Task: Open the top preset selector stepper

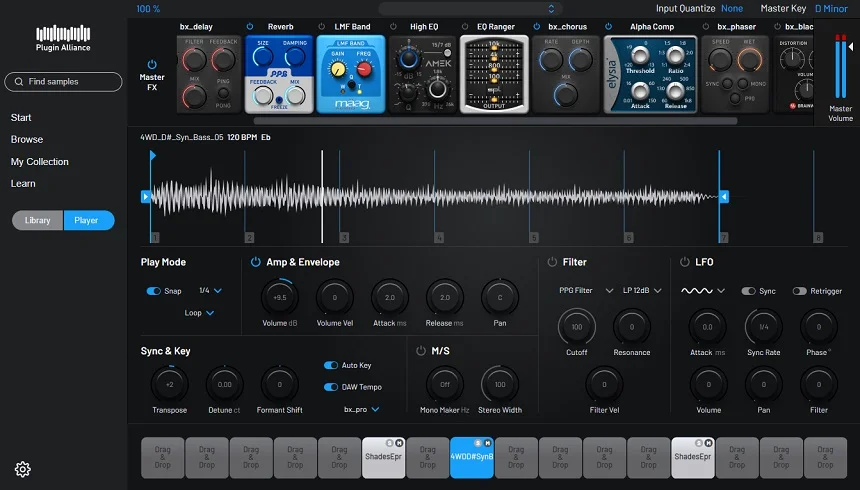Action: pyautogui.click(x=551, y=9)
